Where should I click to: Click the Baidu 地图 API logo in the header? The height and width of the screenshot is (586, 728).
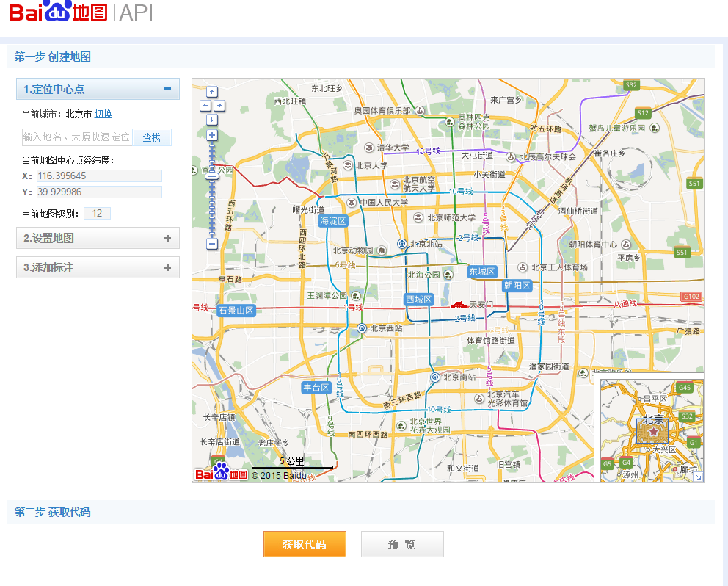tap(59, 13)
